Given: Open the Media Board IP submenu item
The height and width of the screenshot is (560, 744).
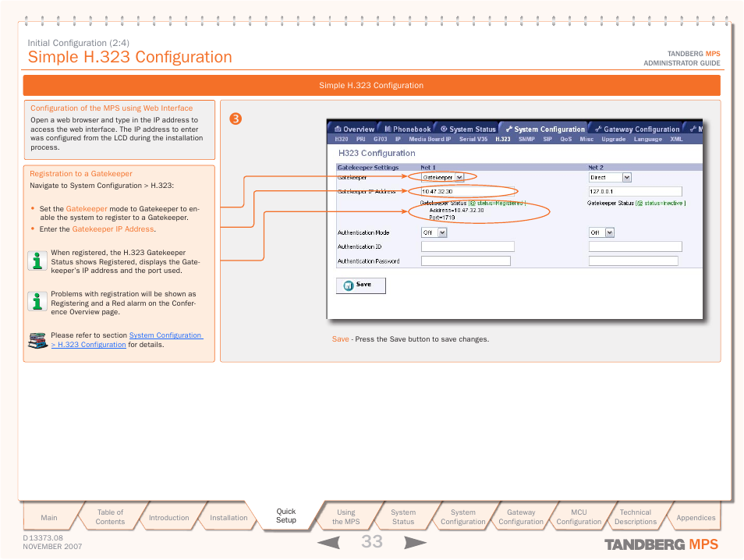Looking at the screenshot, I should pos(430,139).
